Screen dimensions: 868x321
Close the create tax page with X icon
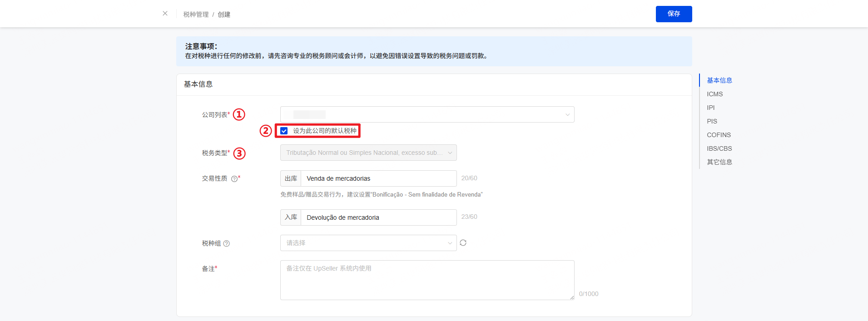[x=165, y=14]
